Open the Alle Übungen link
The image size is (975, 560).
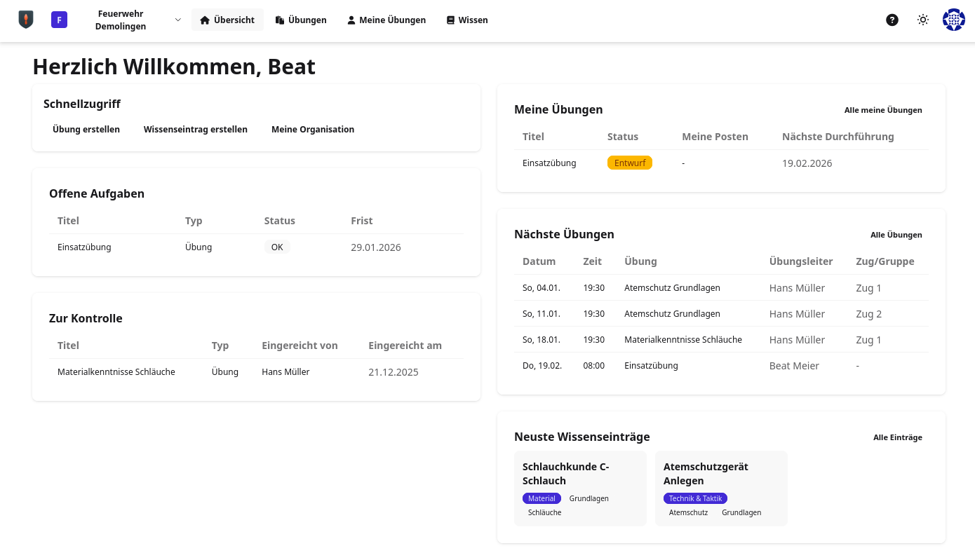[x=896, y=235]
